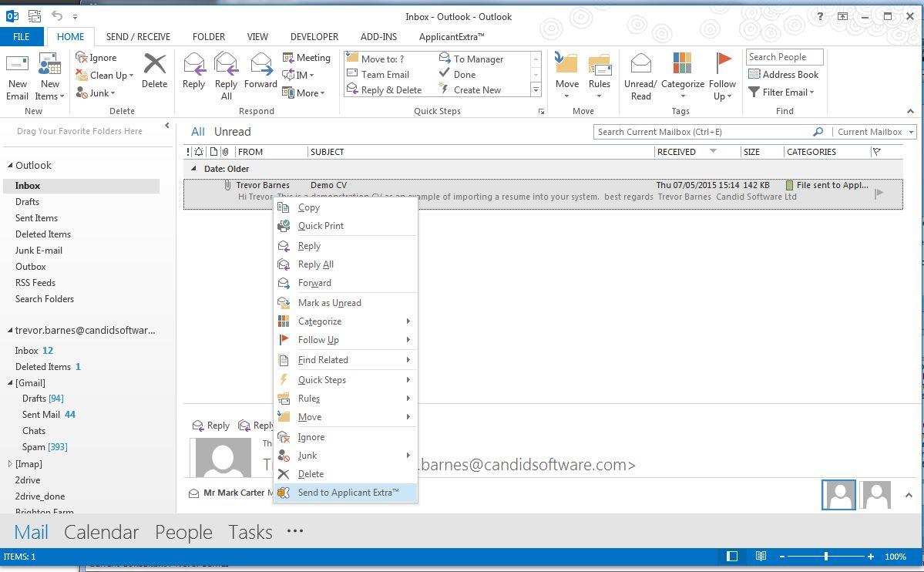Open the More respond dropdown
924x572 pixels.
304,93
